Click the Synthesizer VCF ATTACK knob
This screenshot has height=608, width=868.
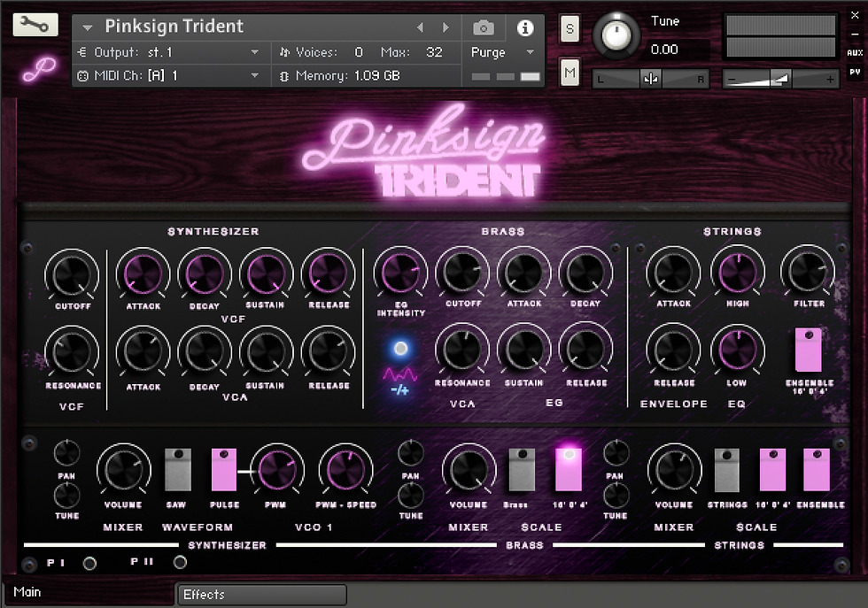(143, 273)
